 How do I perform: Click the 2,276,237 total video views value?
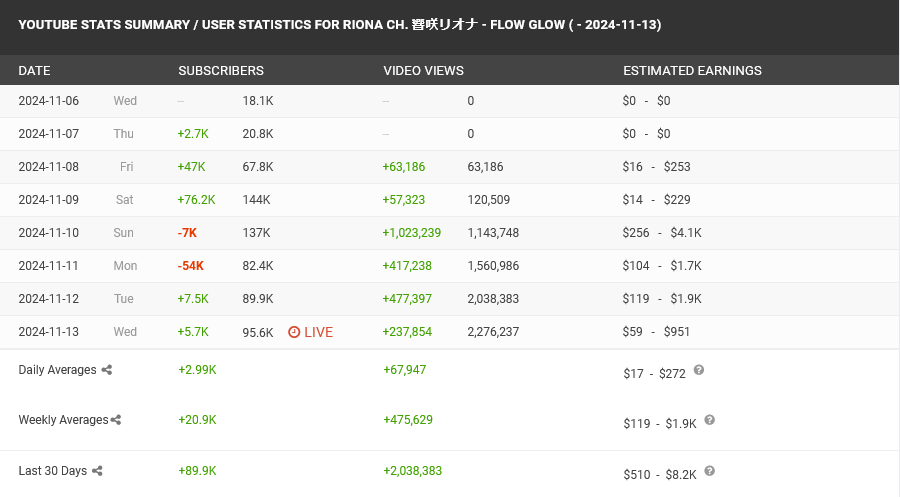pyautogui.click(x=493, y=332)
